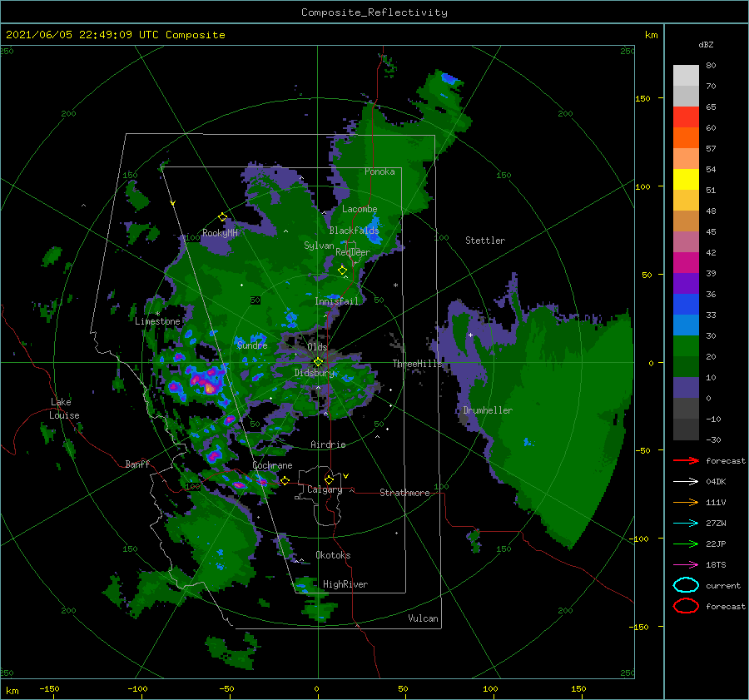Pick the red swatch in dBZ legend
Screen dimensions: 749x700
(x=686, y=117)
